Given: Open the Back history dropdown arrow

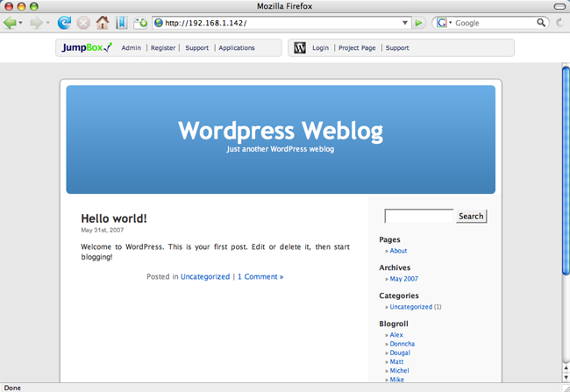Looking at the screenshot, I should 21,23.
